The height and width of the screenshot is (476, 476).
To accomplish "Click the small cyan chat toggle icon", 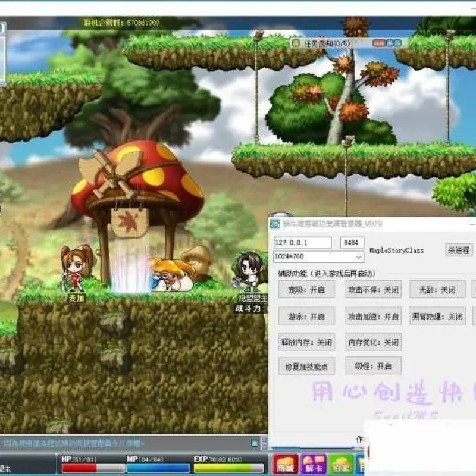I will [255, 443].
